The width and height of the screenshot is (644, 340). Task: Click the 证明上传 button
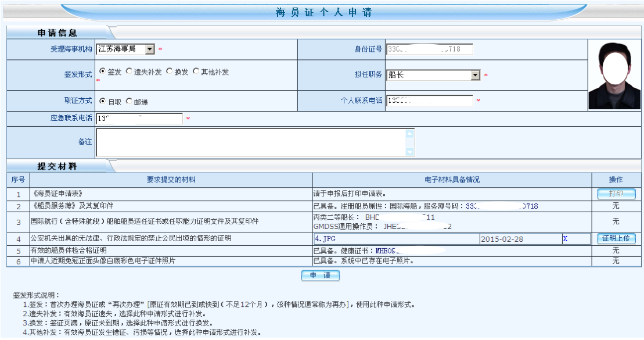click(616, 238)
